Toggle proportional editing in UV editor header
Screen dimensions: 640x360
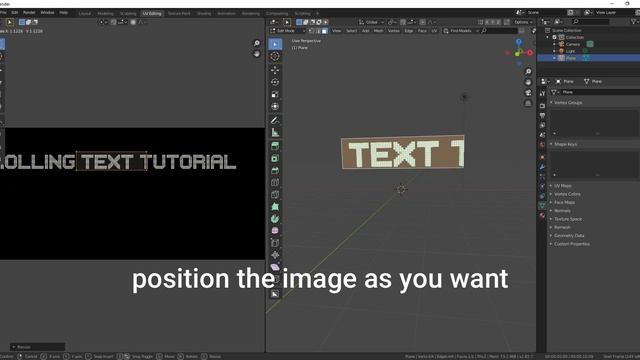(133, 22)
